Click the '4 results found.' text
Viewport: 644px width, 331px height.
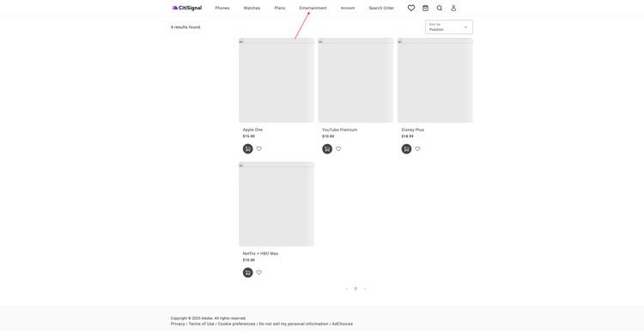pos(186,27)
